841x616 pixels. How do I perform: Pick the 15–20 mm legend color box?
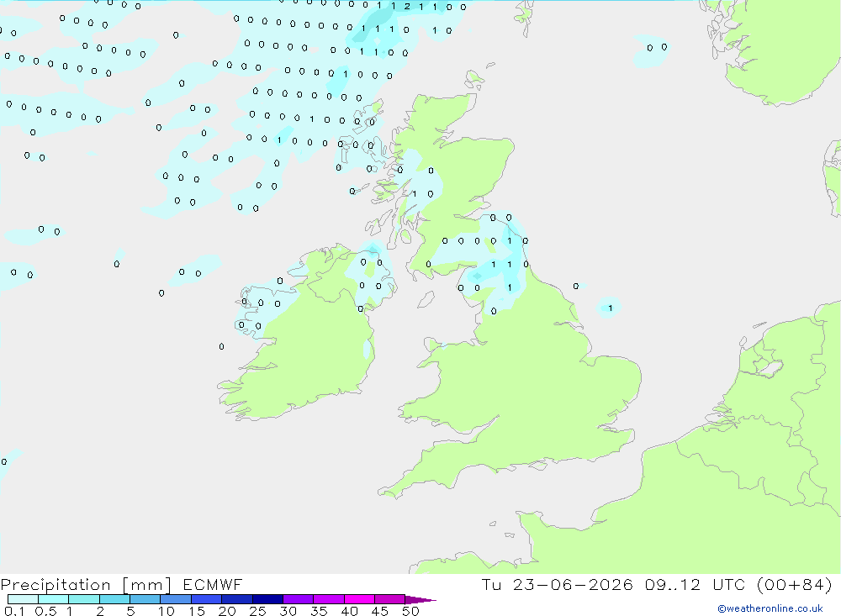tap(207, 599)
